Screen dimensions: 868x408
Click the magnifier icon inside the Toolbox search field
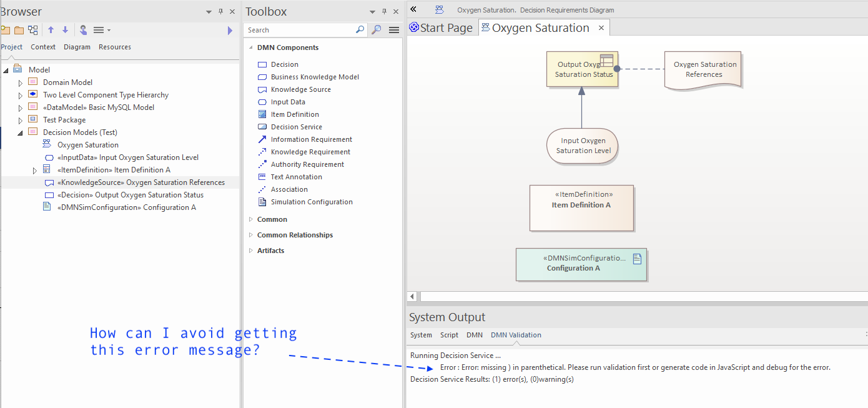pyautogui.click(x=360, y=29)
